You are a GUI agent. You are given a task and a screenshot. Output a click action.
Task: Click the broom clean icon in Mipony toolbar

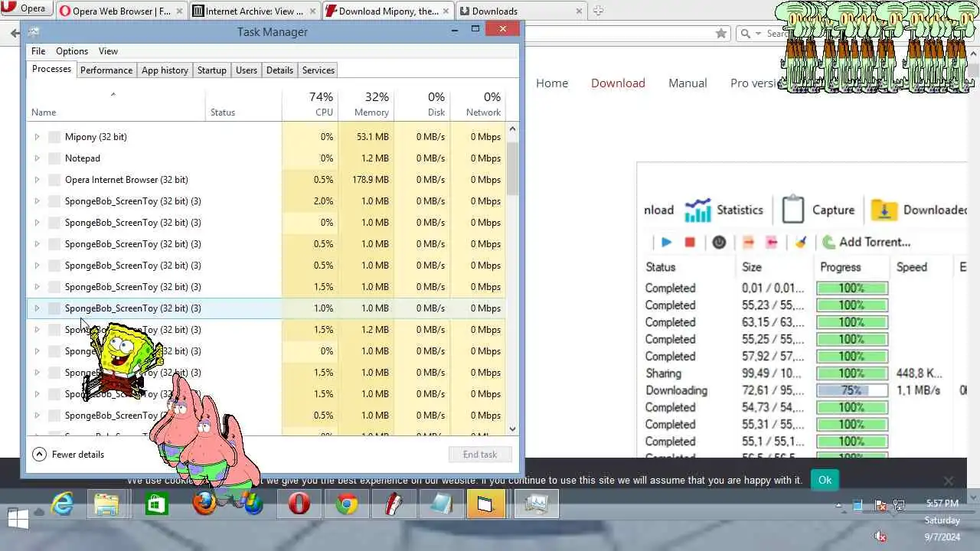[x=801, y=242]
